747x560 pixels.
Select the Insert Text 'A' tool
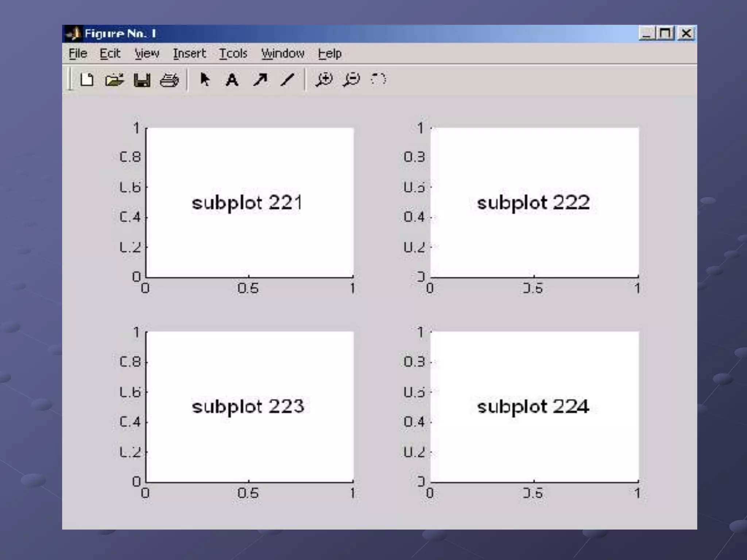[x=232, y=80]
